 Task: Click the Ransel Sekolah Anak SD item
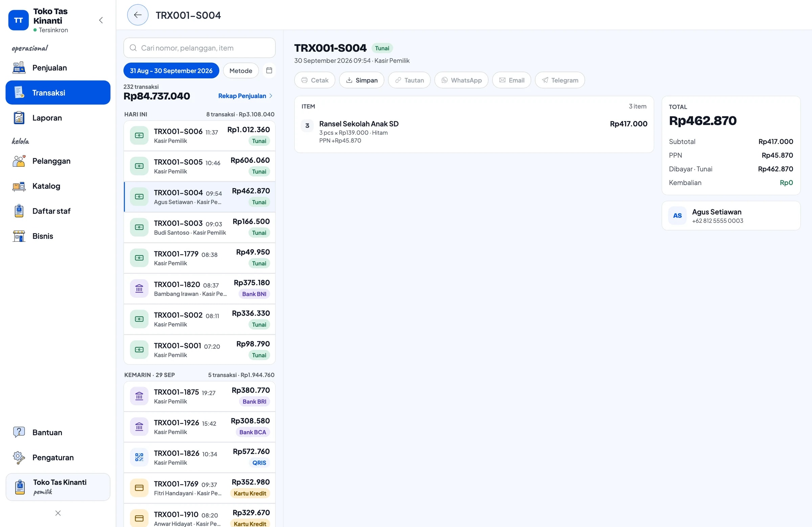click(474, 132)
